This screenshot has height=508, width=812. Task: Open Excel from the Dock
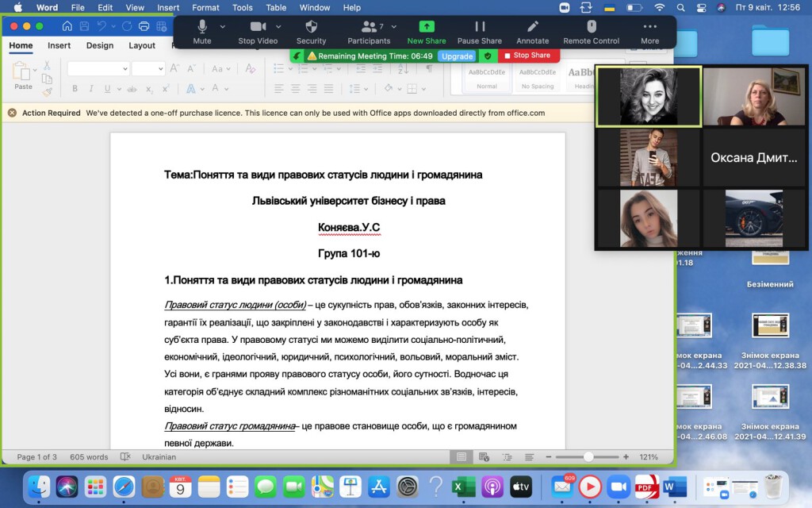tap(463, 487)
